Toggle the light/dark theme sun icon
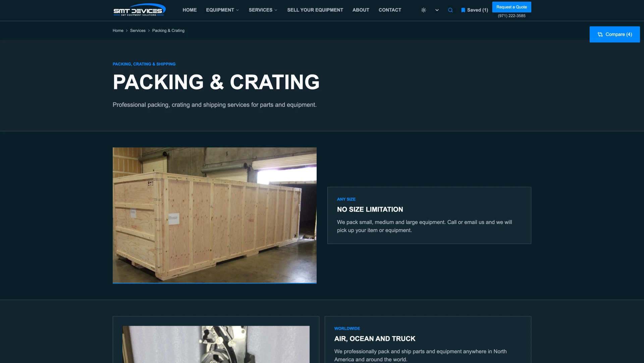 point(424,10)
